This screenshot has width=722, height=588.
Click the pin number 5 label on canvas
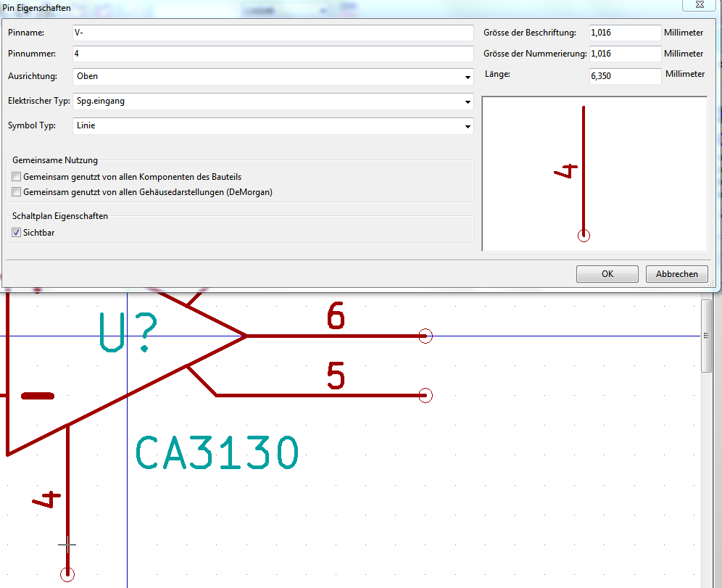pyautogui.click(x=336, y=376)
